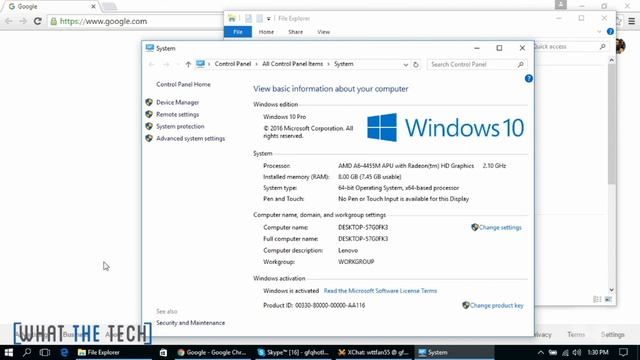
Task: Open the View tab in File Explorer
Action: (323, 32)
